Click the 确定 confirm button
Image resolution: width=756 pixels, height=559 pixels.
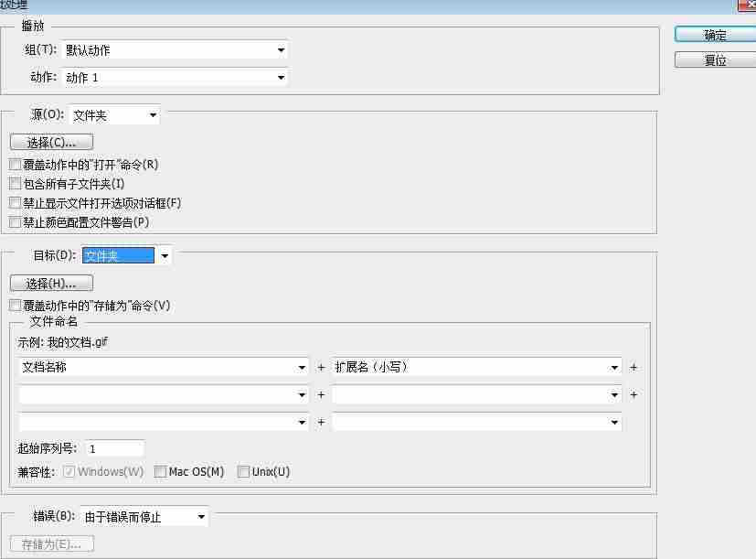(x=715, y=35)
